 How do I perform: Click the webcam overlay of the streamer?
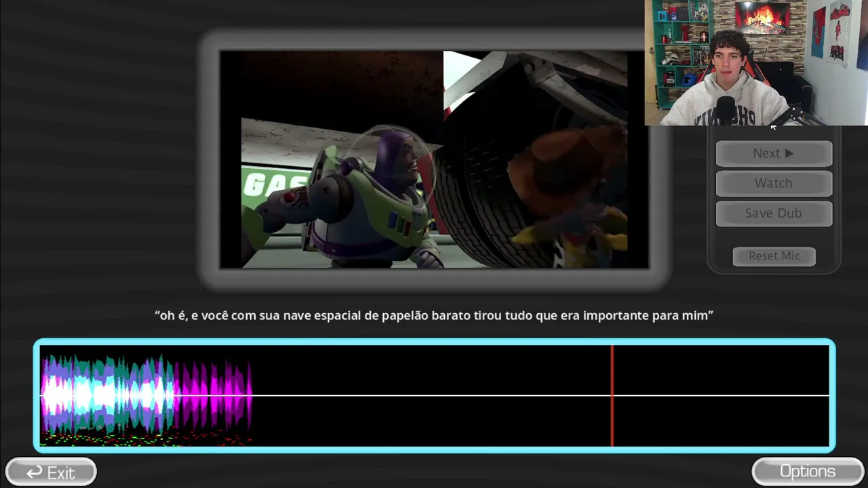756,63
